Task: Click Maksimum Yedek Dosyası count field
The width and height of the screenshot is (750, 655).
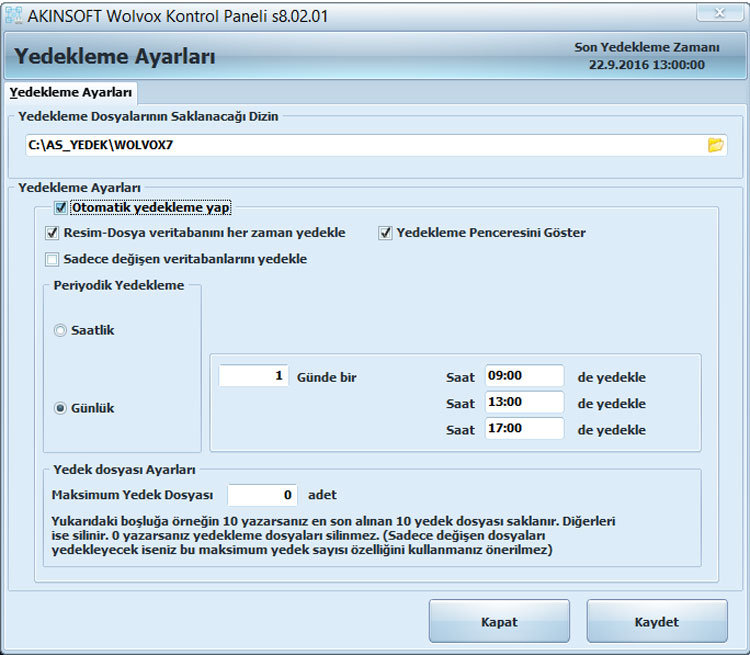Action: click(x=262, y=495)
